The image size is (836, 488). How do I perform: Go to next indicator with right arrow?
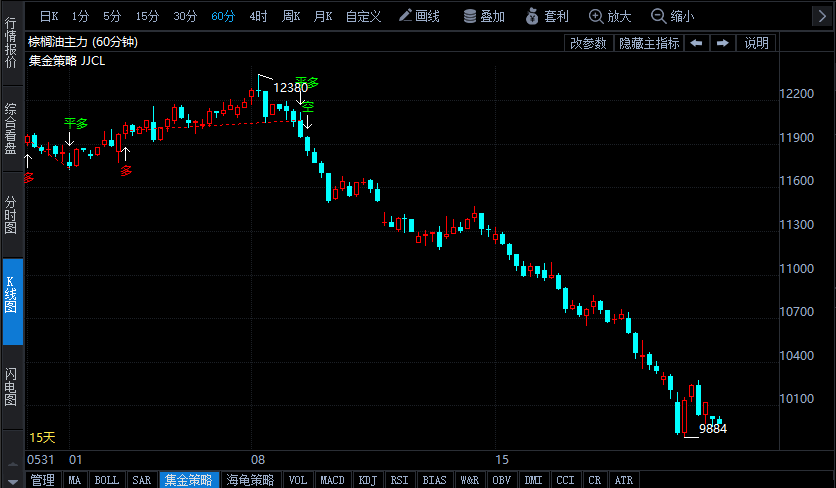722,43
